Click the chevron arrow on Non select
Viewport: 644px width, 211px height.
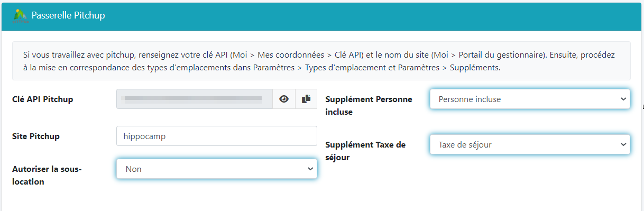[x=310, y=169]
